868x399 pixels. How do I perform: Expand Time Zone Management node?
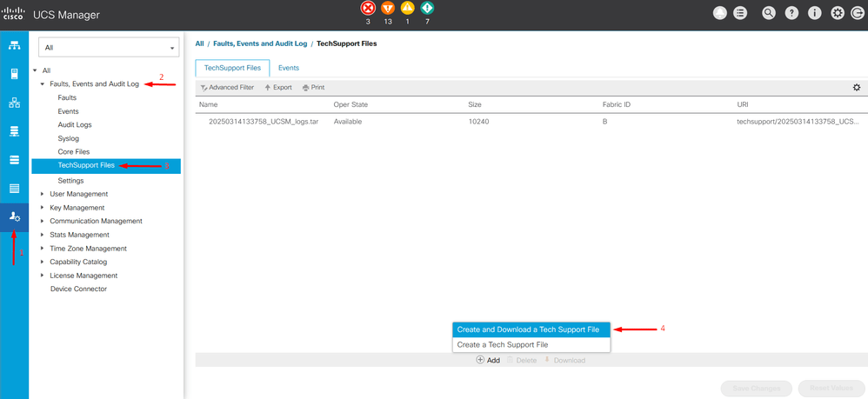[42, 249]
